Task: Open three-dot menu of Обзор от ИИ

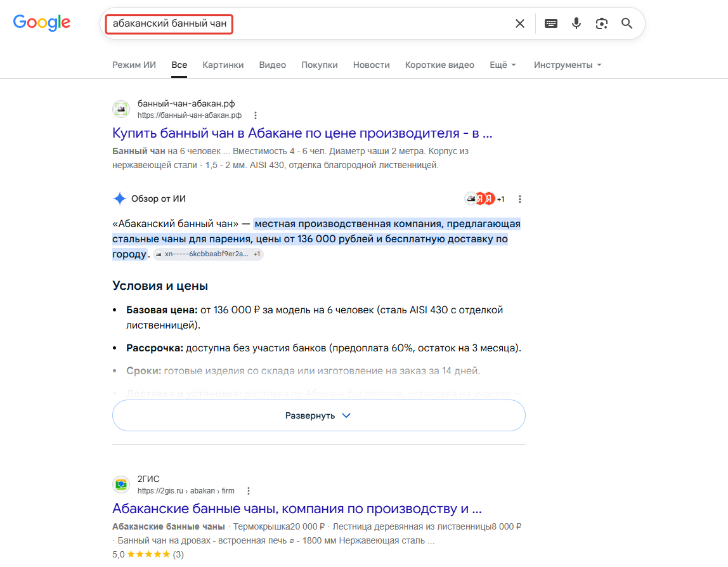Action: (520, 199)
